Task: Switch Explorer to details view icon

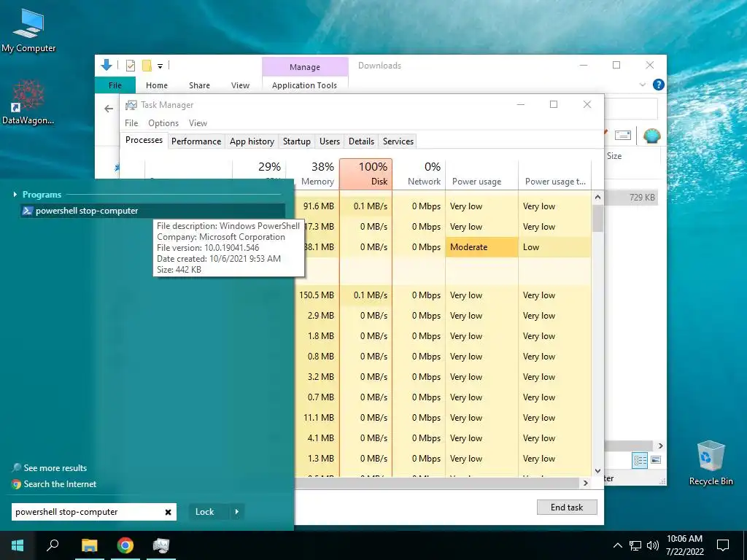Action: coord(640,461)
